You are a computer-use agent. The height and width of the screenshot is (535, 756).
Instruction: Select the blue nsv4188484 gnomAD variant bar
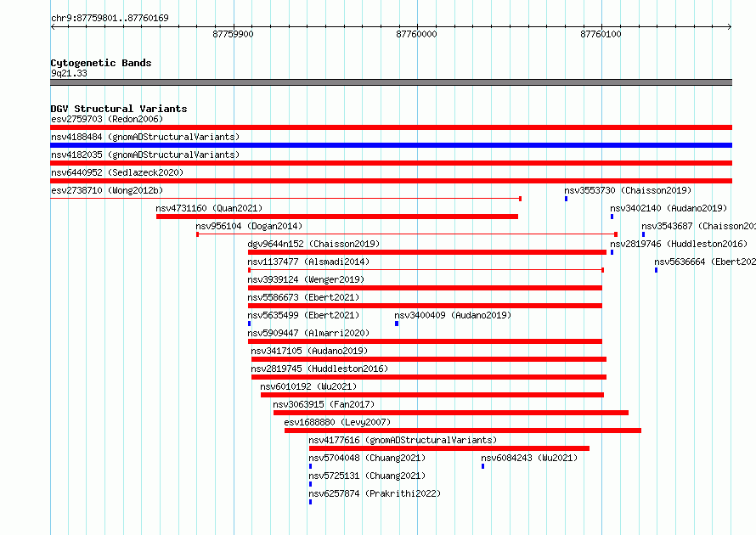point(391,145)
